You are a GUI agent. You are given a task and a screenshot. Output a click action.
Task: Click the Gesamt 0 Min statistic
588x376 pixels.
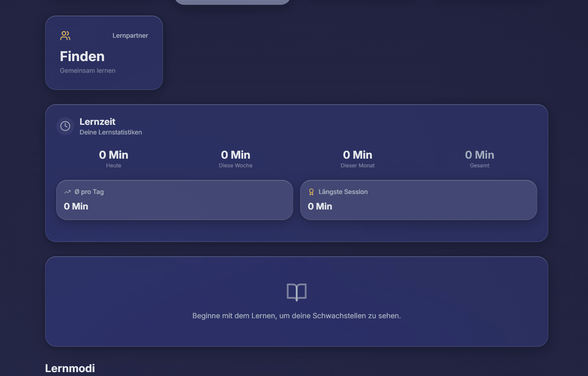[x=479, y=155]
